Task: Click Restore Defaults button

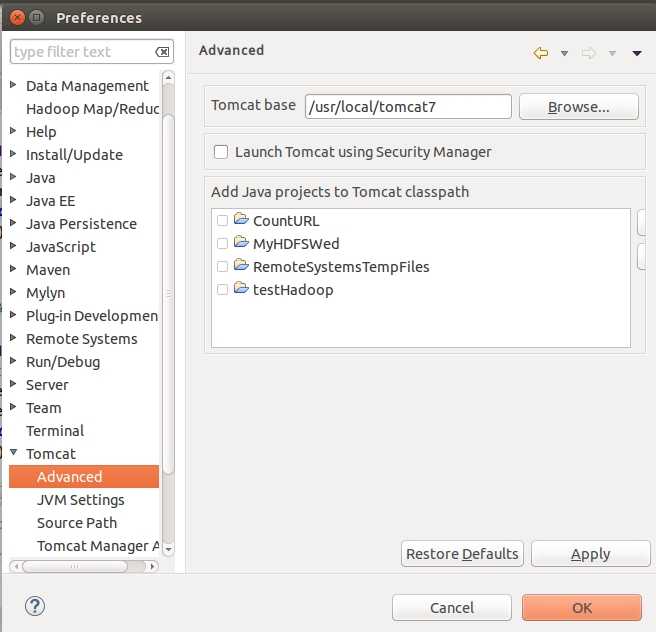Action: [462, 554]
